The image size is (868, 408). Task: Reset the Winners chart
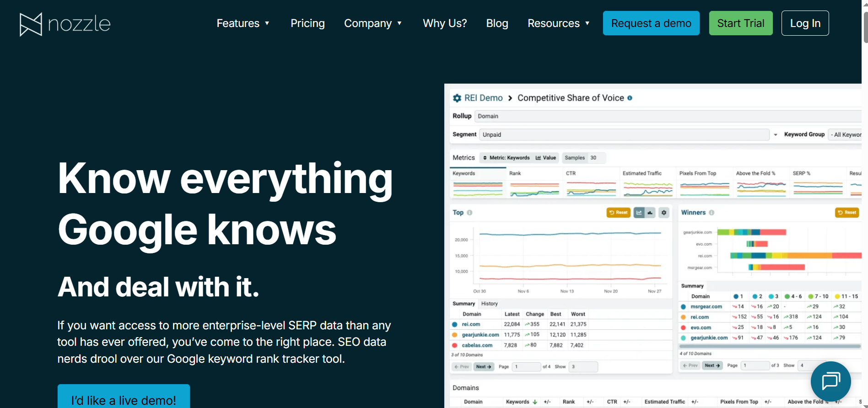[847, 213]
